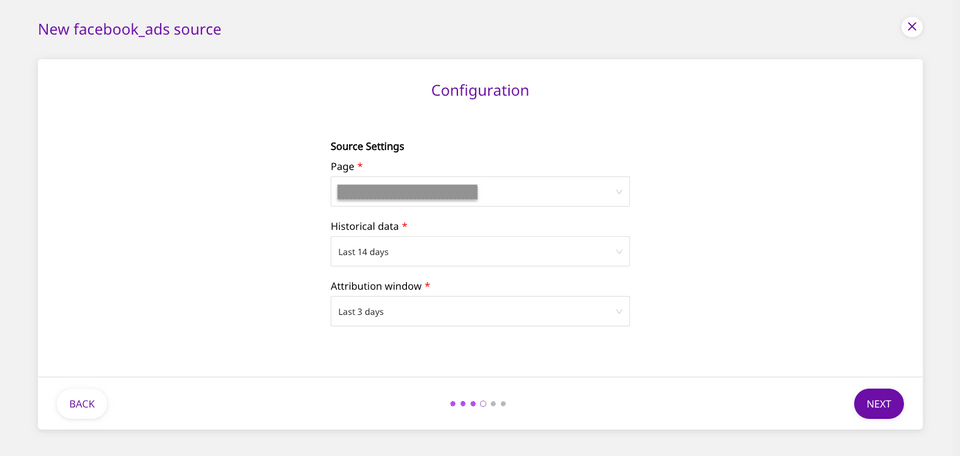Click the chevron beside Last 14 days
This screenshot has height=456, width=960.
(619, 252)
